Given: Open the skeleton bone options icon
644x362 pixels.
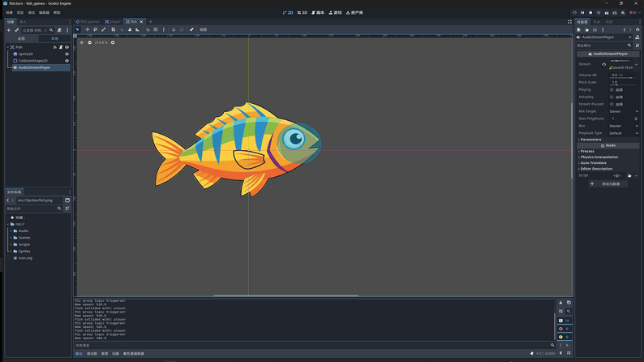Looking at the screenshot, I should click(191, 29).
